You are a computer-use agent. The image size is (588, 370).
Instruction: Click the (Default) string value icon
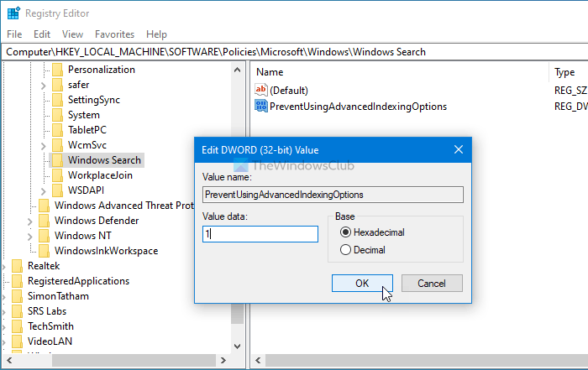coord(261,90)
